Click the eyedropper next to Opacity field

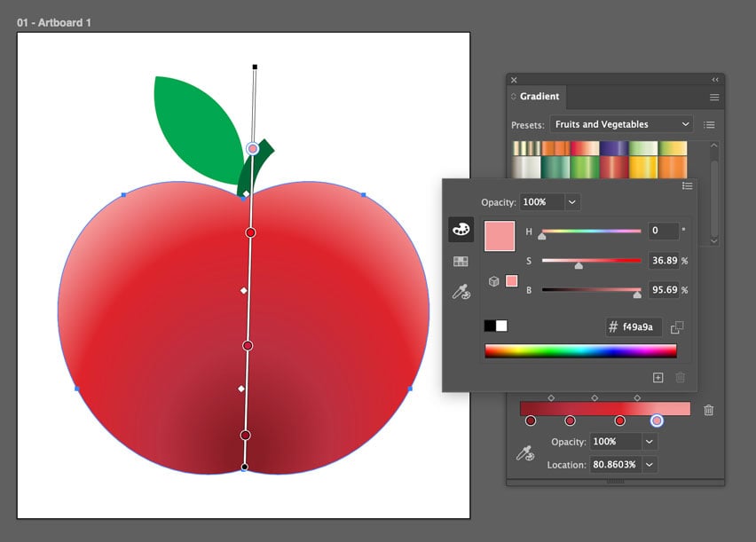pyautogui.click(x=524, y=453)
